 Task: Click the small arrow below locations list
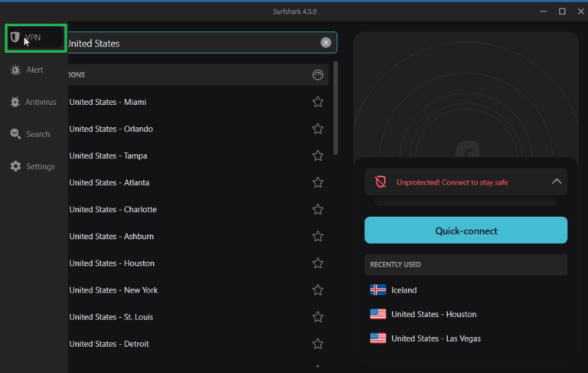pos(318,366)
